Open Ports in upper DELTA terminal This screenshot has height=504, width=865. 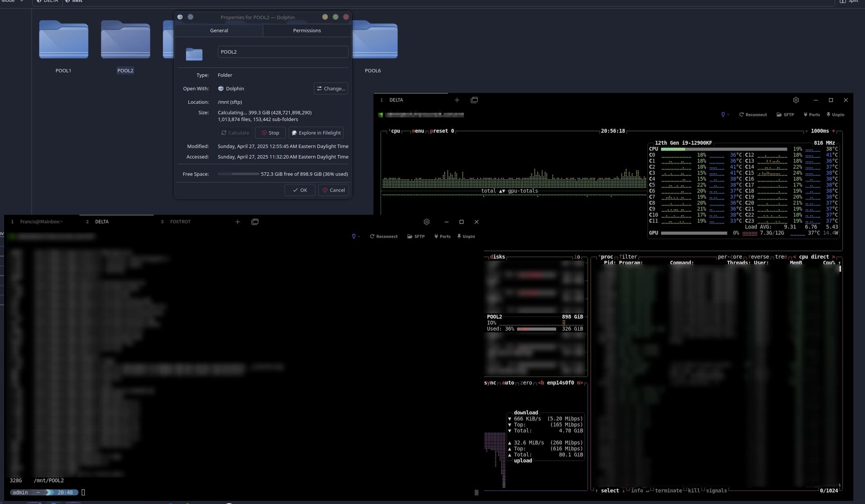point(811,115)
